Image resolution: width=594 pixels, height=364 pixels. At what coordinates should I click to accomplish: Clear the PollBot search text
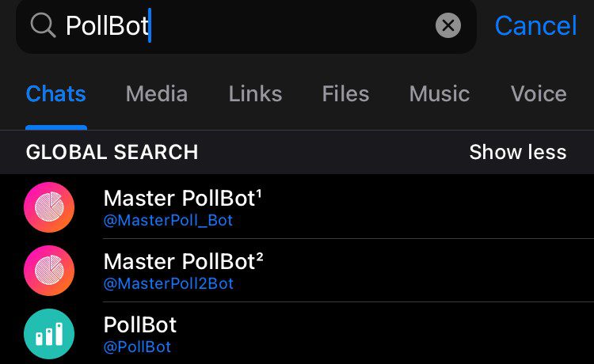[x=448, y=26]
